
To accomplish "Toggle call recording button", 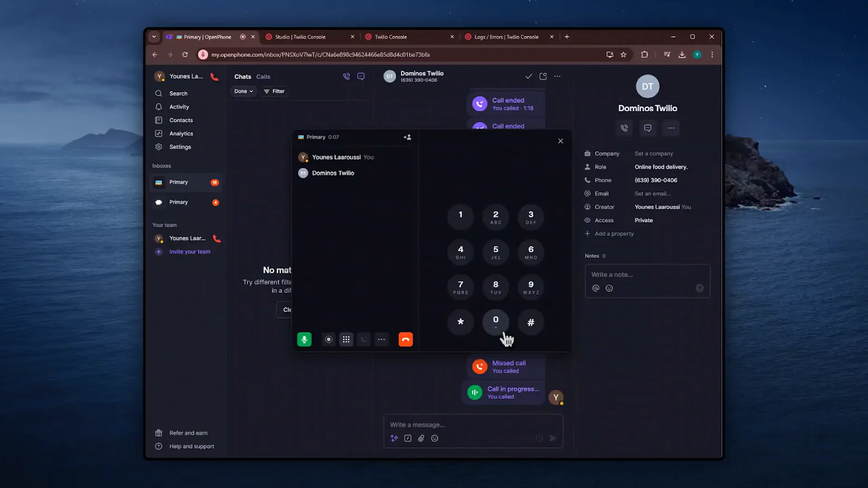I will point(328,339).
